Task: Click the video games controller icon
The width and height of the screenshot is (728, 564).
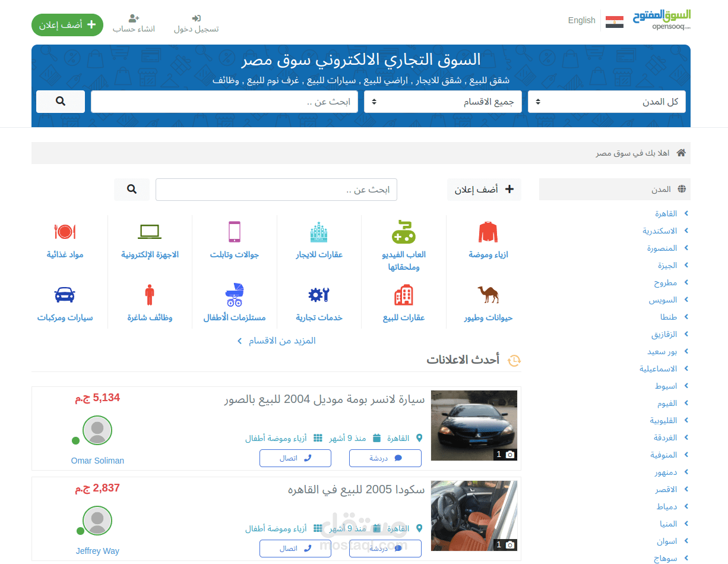Action: click(404, 232)
